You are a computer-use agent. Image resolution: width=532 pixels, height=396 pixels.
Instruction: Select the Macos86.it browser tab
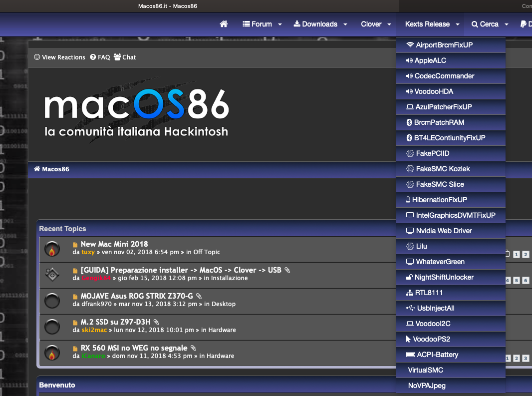click(x=168, y=6)
